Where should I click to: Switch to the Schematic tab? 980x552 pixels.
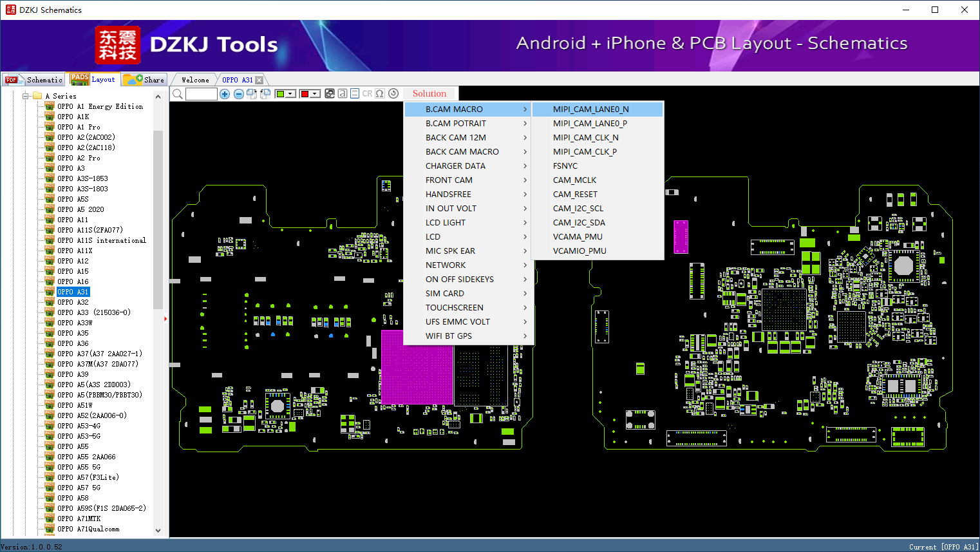pyautogui.click(x=33, y=80)
